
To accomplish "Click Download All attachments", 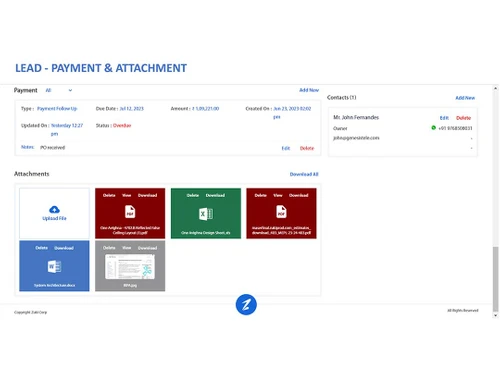I will pyautogui.click(x=304, y=174).
